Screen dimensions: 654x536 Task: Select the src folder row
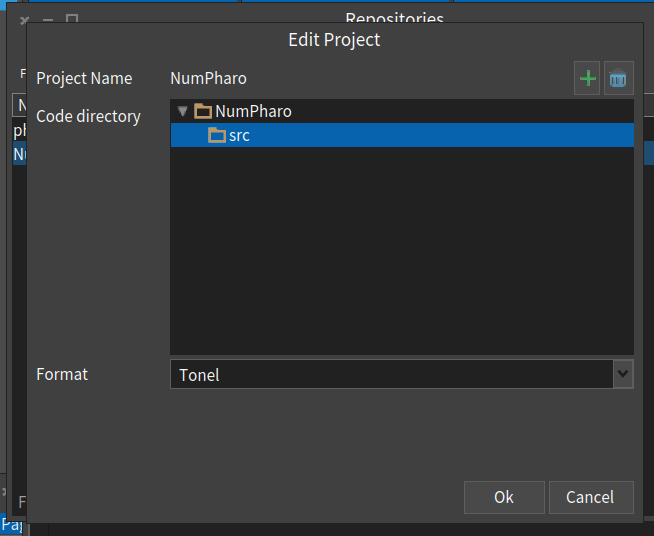(402, 135)
